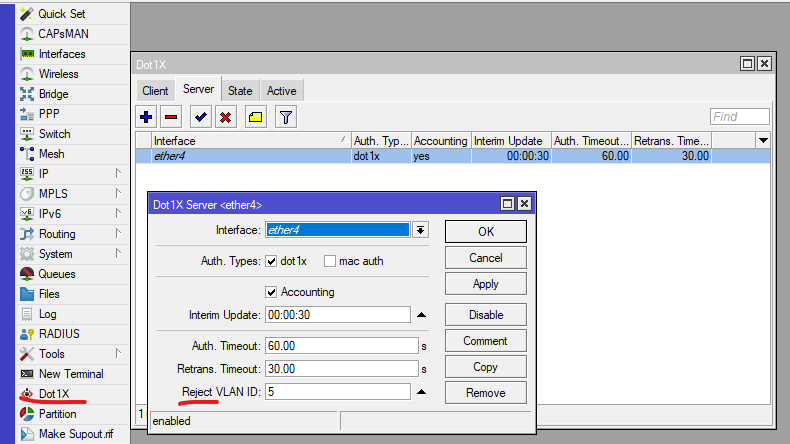Click the yellow Comment note icon
Image resolution: width=790 pixels, height=444 pixels.
pos(255,117)
